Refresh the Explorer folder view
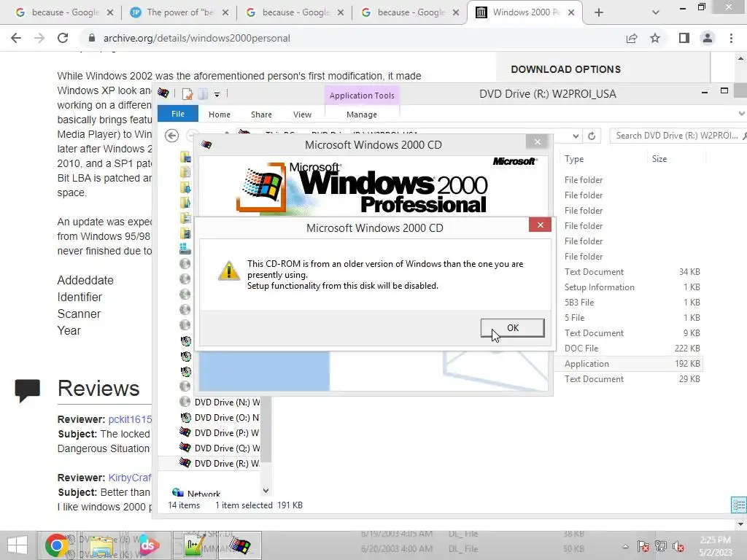 pos(591,136)
